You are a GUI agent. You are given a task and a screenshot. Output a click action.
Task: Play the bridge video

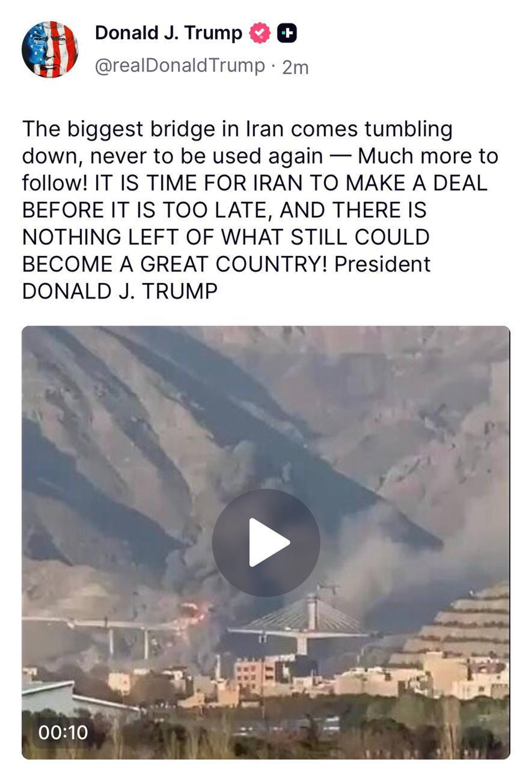pyautogui.click(x=266, y=543)
